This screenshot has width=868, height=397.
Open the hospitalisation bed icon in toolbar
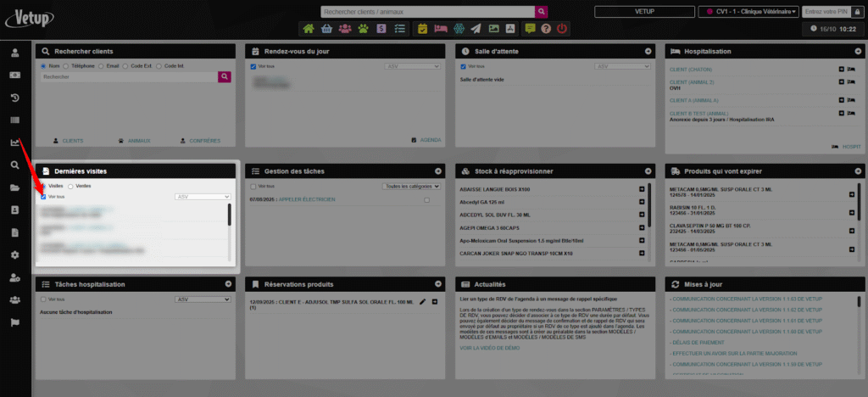(440, 28)
